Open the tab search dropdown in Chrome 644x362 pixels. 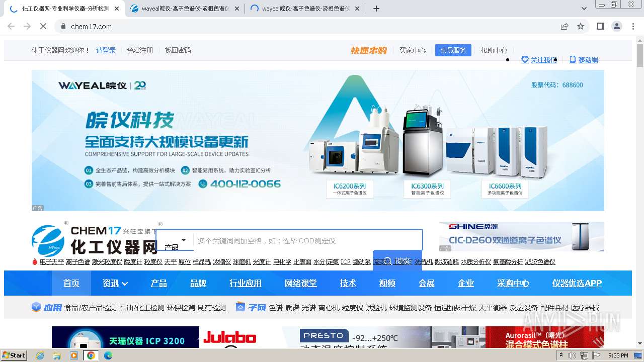(x=584, y=9)
